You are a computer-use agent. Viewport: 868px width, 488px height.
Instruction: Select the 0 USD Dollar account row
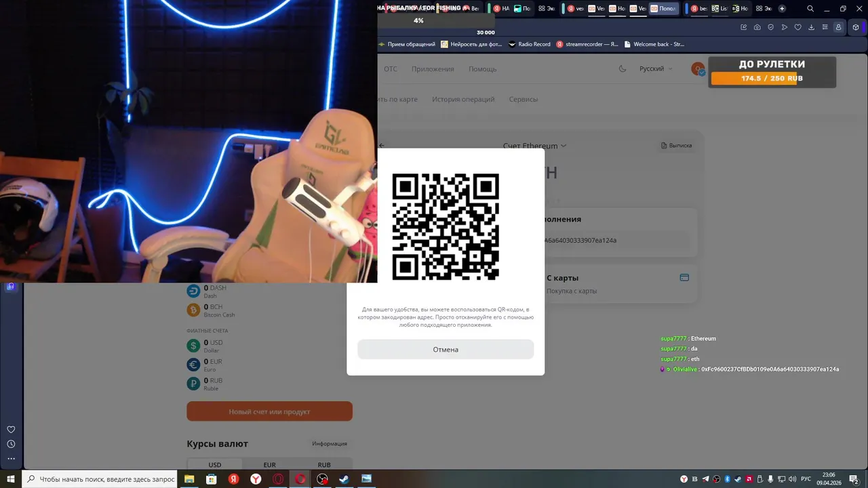pyautogui.click(x=269, y=346)
